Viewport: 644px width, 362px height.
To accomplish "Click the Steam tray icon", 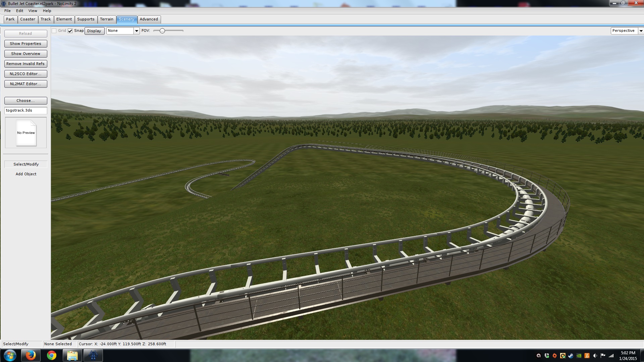I will coord(571,356).
